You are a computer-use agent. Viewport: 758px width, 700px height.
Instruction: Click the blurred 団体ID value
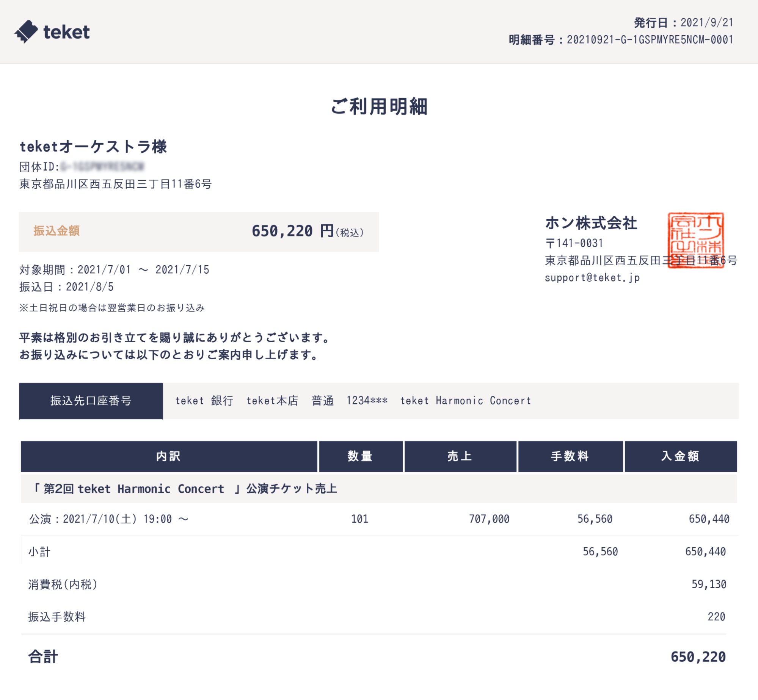click(x=102, y=166)
